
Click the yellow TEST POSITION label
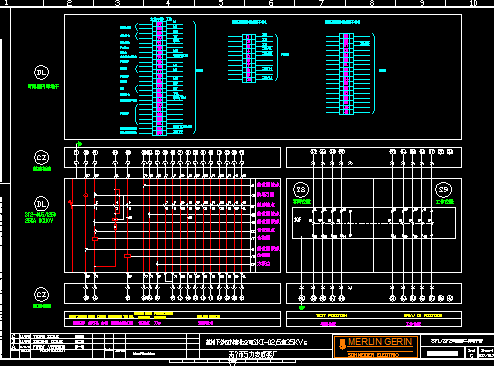coord(331,315)
